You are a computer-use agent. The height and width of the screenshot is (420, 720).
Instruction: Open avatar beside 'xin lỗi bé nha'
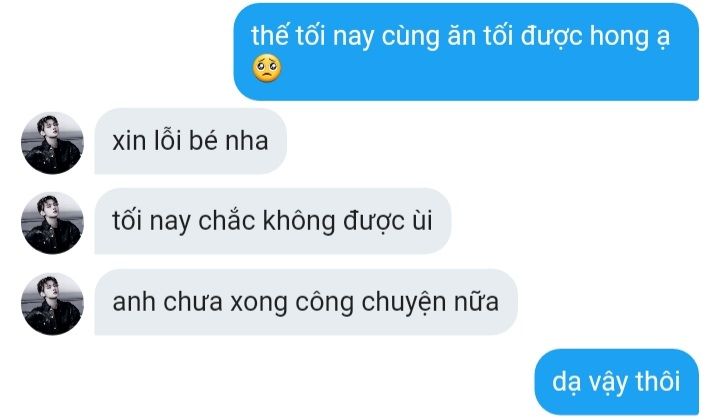[52, 143]
